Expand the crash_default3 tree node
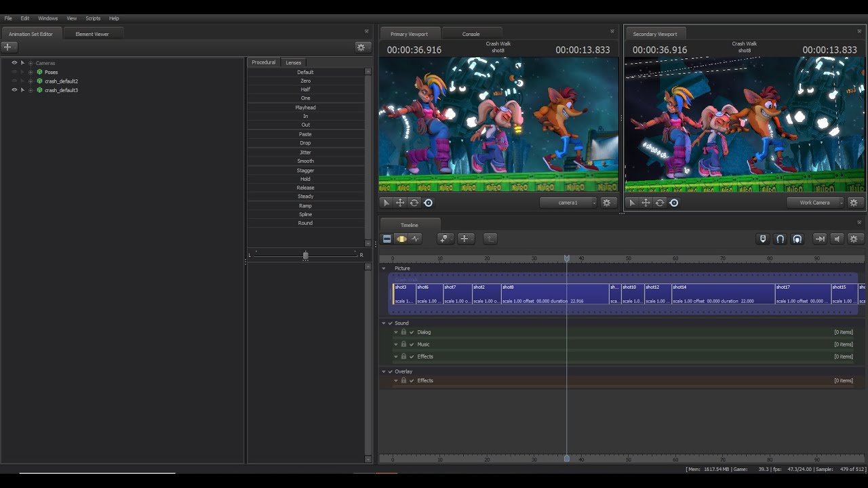 [x=31, y=90]
